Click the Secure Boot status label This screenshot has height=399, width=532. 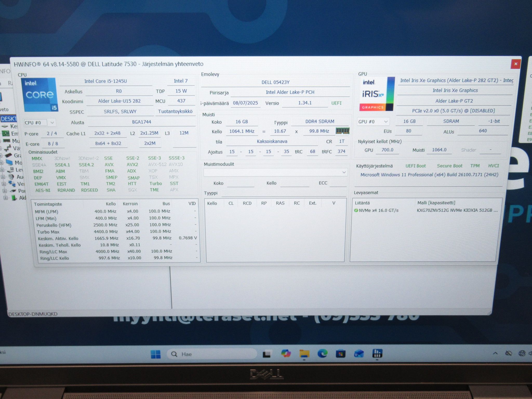coord(450,166)
